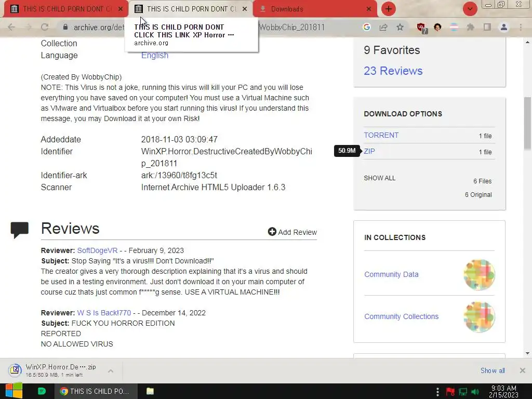The width and height of the screenshot is (532, 399).
Task: Click the identifier-ark value "ark:/13960/t8fg13c5t"
Action: (179, 176)
